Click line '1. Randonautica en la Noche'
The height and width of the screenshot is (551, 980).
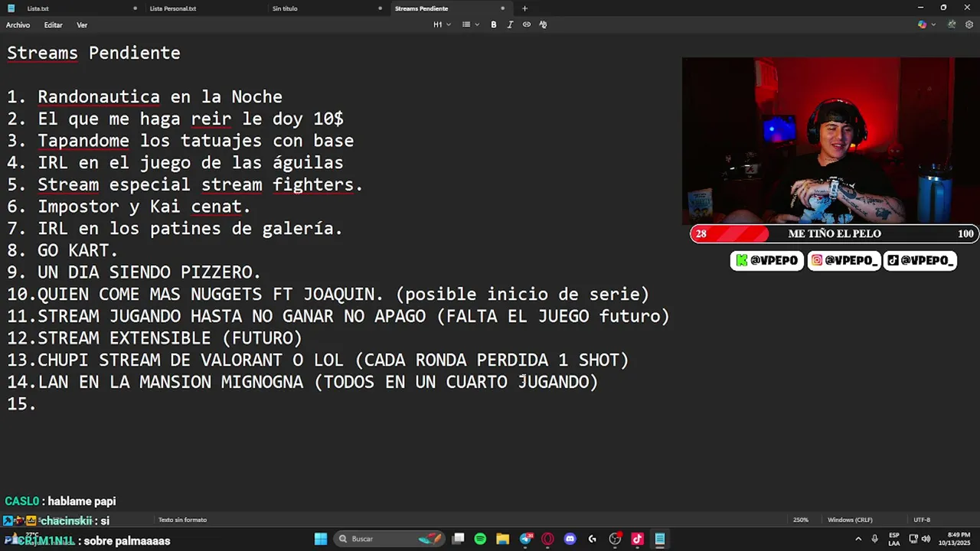pyautogui.click(x=145, y=97)
